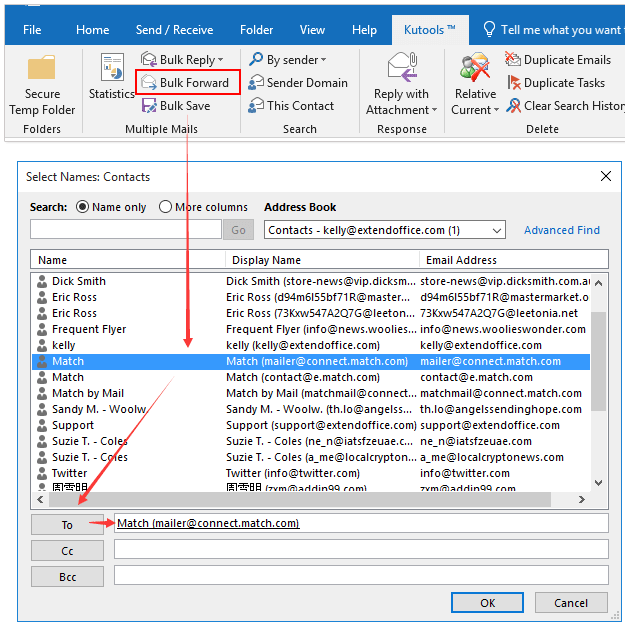This screenshot has height=628, width=625.
Task: Open the Advanced Find link
Action: [561, 230]
